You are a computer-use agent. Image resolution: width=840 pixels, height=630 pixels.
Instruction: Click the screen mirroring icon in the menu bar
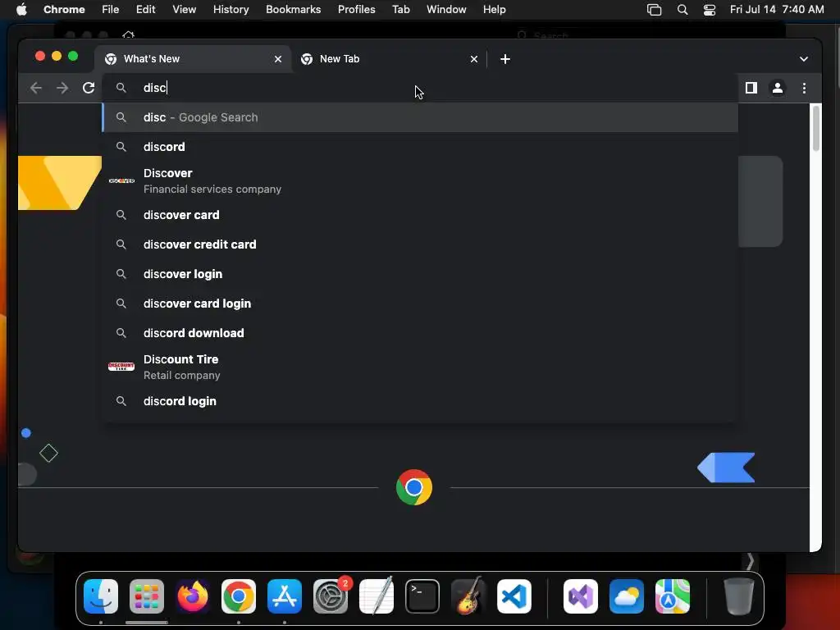tap(654, 10)
